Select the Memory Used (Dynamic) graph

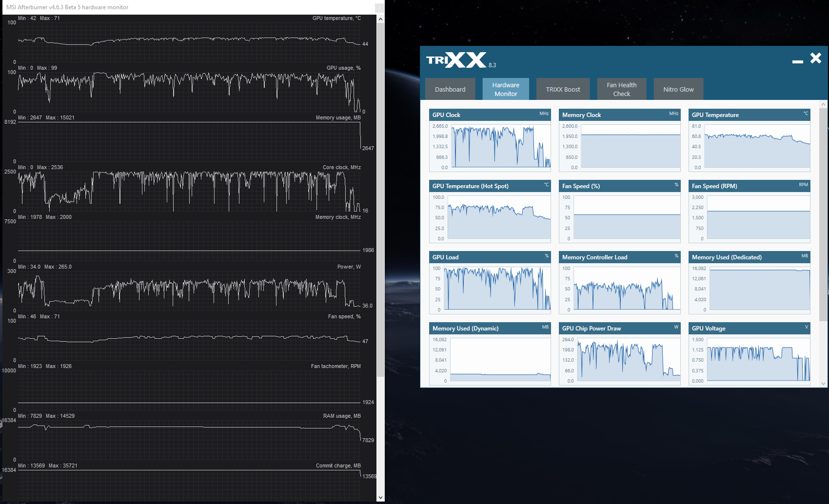pos(490,354)
